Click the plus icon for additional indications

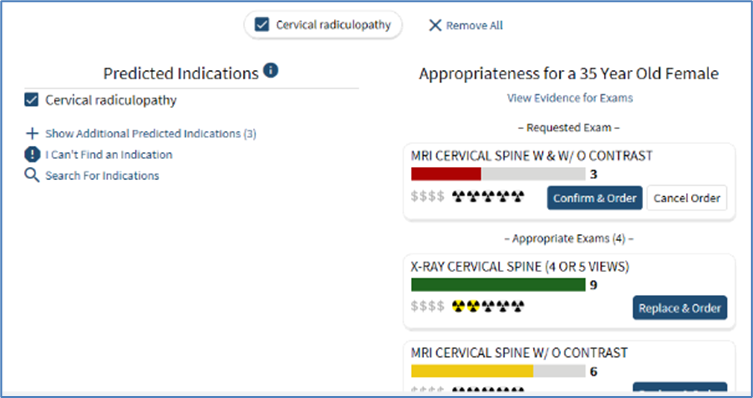click(x=32, y=133)
